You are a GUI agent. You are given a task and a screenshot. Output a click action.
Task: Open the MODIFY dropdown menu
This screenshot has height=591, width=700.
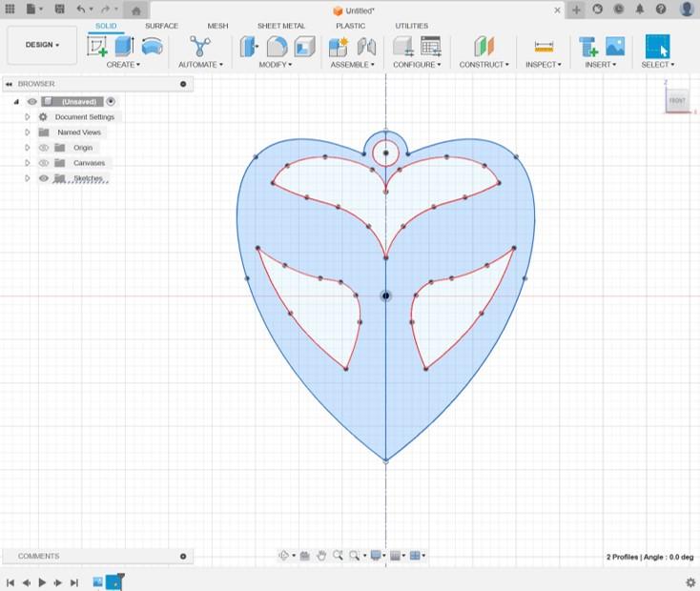click(x=276, y=65)
